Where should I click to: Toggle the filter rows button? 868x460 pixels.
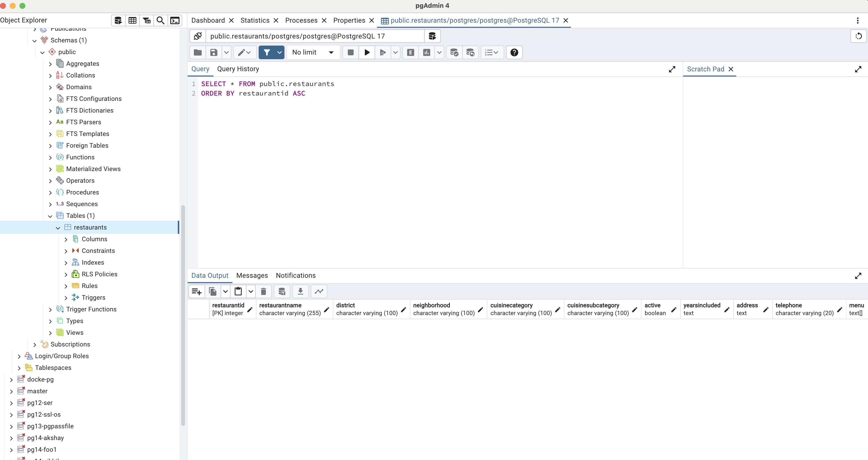point(267,53)
